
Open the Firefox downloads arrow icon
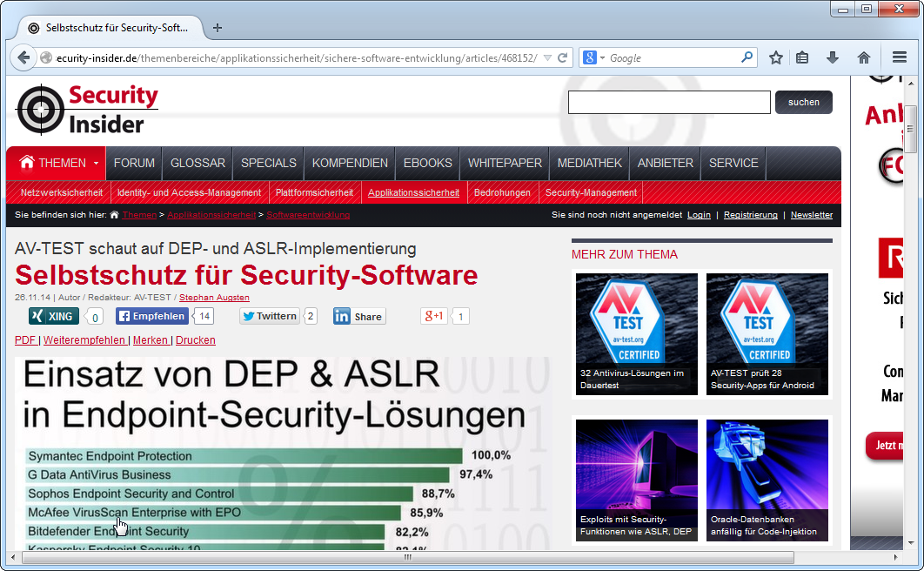point(833,57)
